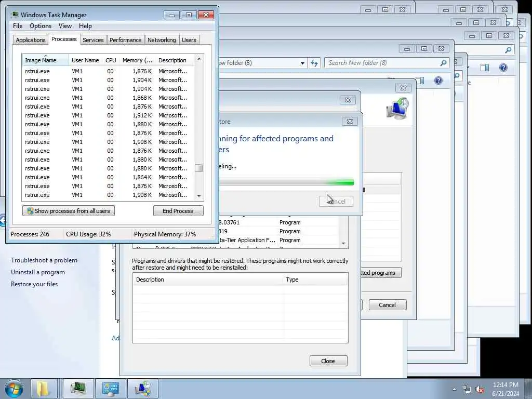Sort processes by Memory column
532x399 pixels.
point(137,60)
